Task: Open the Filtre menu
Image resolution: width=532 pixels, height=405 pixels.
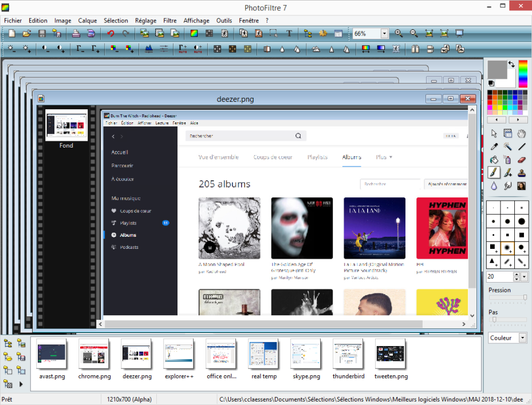Action: 170,21
